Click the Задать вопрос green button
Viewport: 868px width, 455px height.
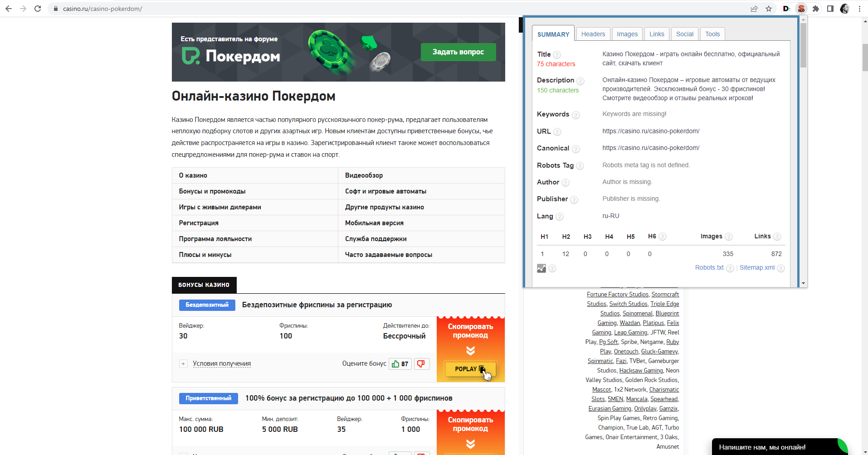tap(458, 52)
